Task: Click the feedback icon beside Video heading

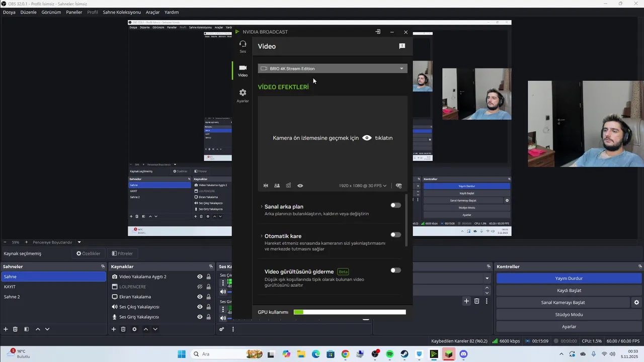Action: click(402, 46)
